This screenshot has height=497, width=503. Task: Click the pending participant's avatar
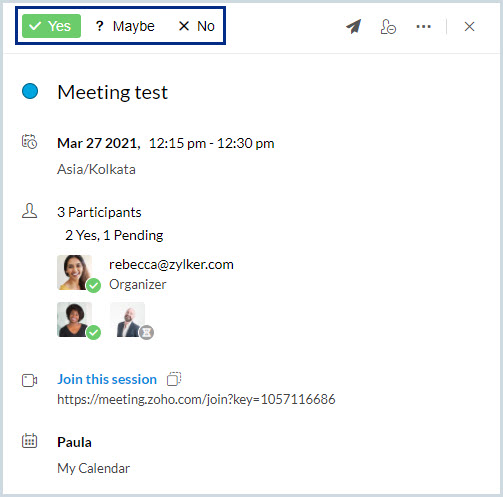coord(128,320)
